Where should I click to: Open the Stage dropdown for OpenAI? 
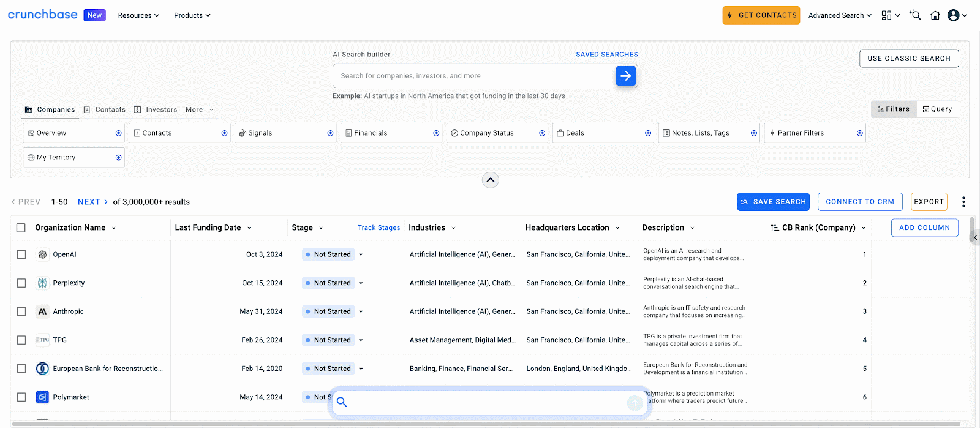361,254
